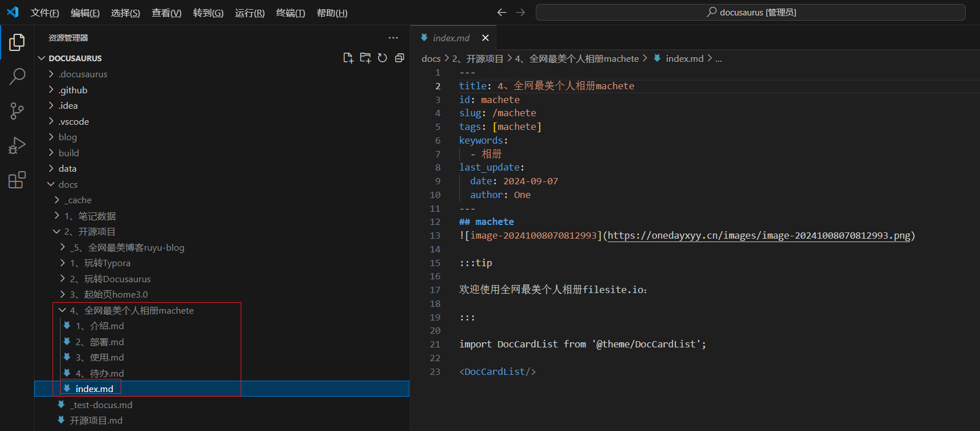Click markdown icon of _test-docus.md file

point(61,405)
